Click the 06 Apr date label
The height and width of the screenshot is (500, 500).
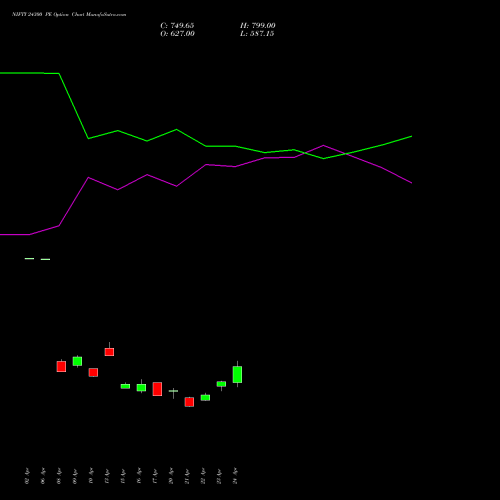[43, 476]
